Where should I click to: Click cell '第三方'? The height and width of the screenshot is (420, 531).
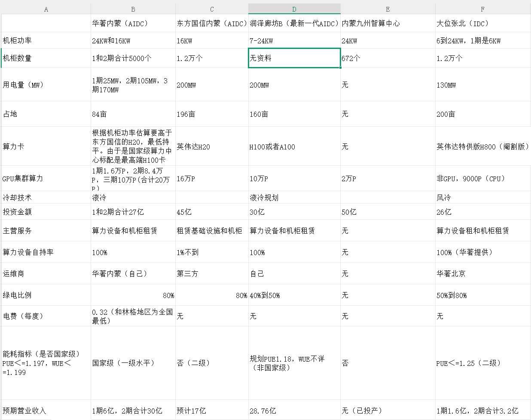click(212, 274)
